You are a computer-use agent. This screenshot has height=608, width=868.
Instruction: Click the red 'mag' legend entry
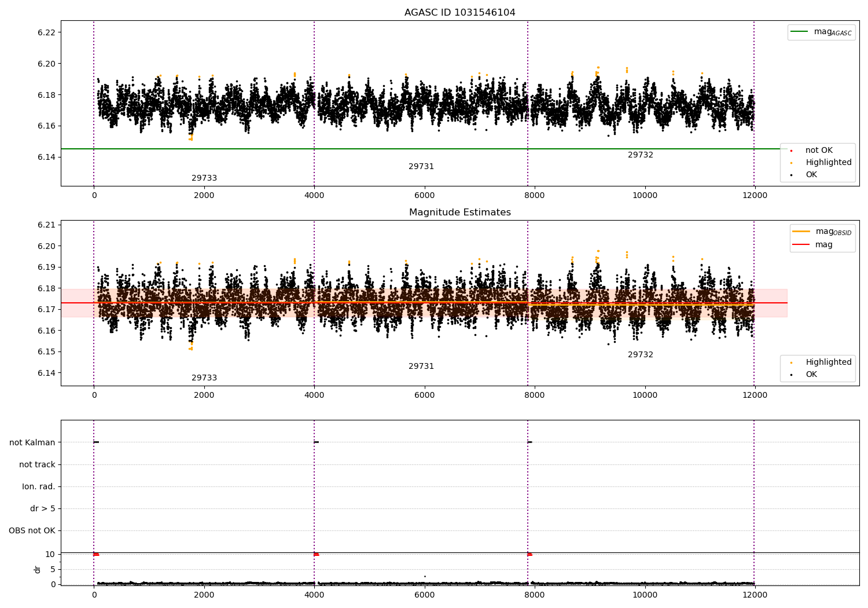click(x=812, y=245)
